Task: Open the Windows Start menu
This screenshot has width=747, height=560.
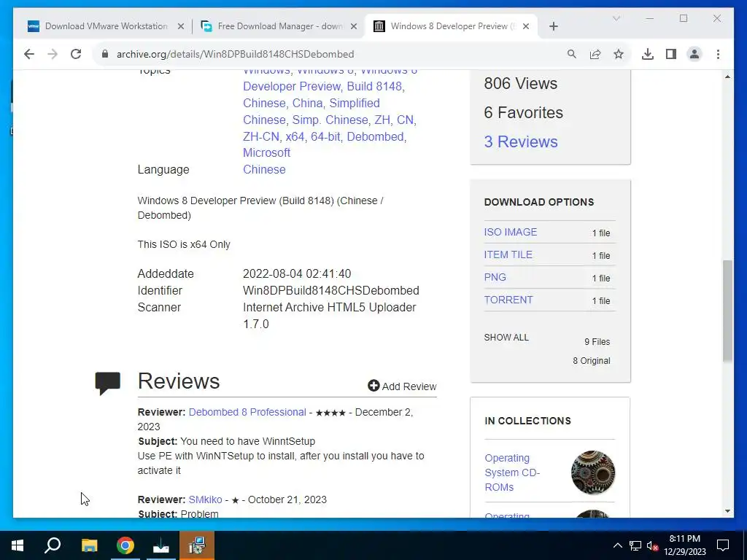Action: [18, 545]
